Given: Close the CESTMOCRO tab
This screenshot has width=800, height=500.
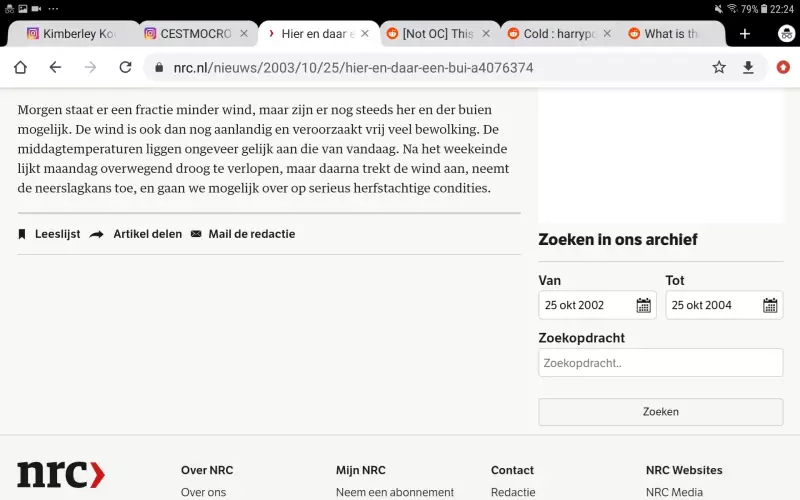Looking at the screenshot, I should pyautogui.click(x=244, y=34).
